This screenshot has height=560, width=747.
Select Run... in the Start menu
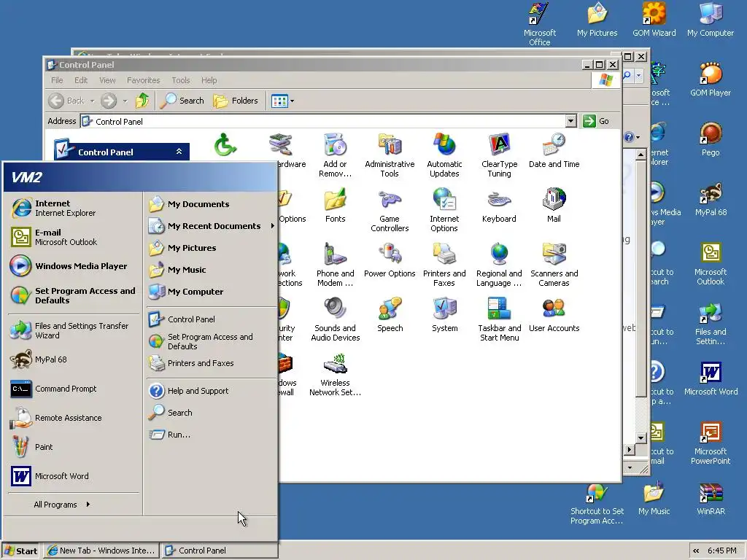click(x=211, y=435)
